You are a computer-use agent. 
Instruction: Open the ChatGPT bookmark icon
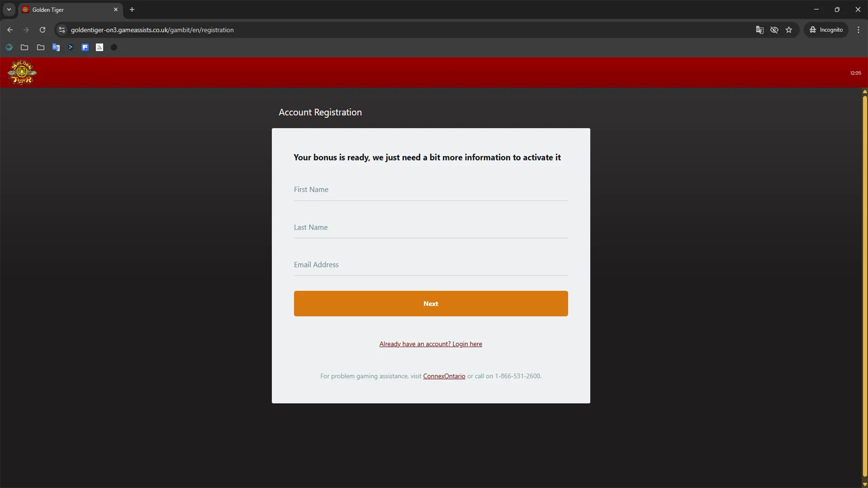click(x=114, y=47)
